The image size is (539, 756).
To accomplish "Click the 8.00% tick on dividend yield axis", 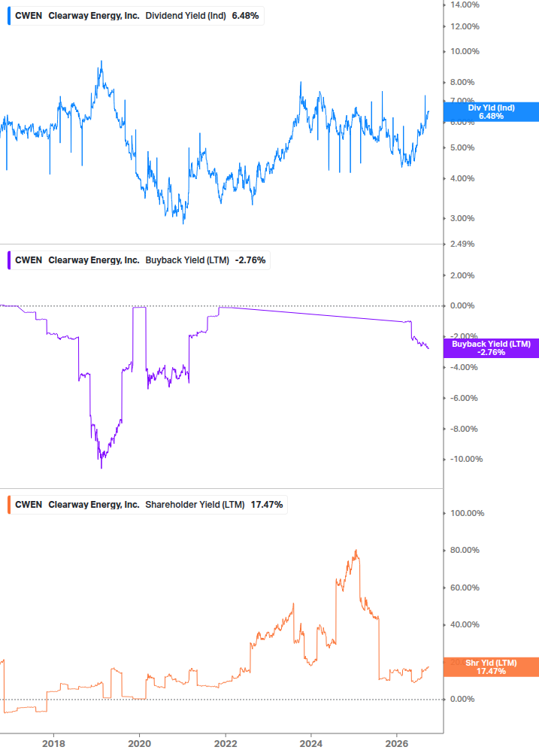I will (x=462, y=82).
